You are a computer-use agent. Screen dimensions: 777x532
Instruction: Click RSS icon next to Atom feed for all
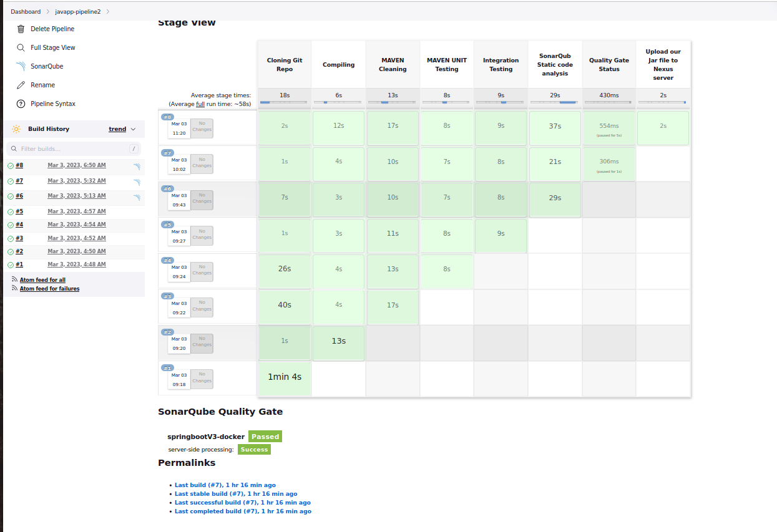click(x=14, y=280)
